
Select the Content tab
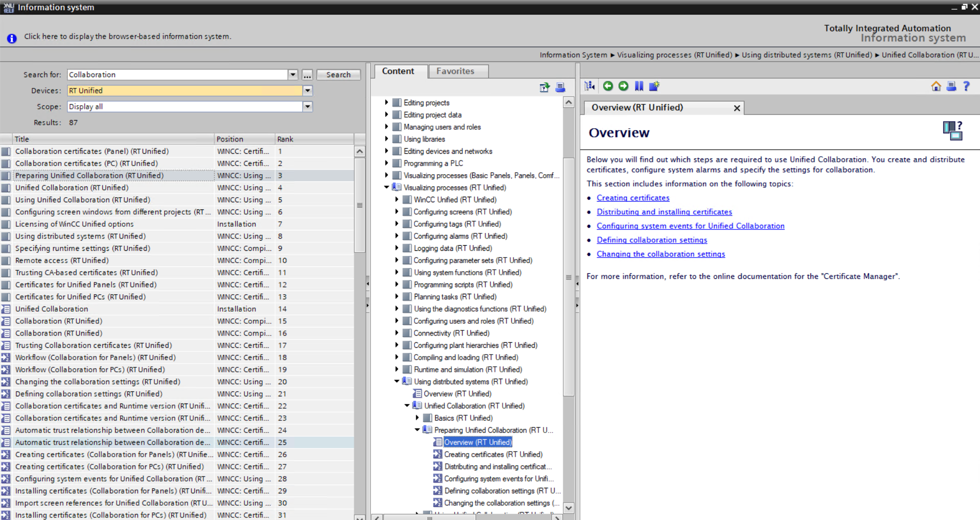coord(398,71)
